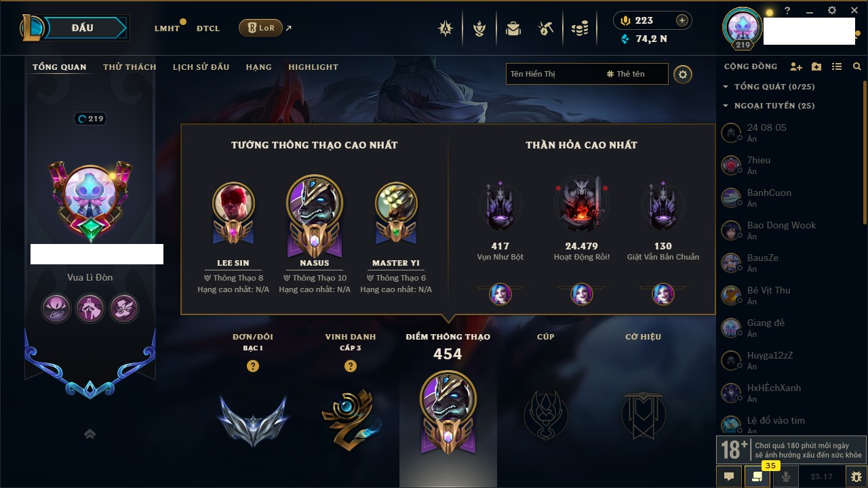Toggle the microphone mute button
The width and height of the screenshot is (868, 488).
pyautogui.click(x=786, y=476)
